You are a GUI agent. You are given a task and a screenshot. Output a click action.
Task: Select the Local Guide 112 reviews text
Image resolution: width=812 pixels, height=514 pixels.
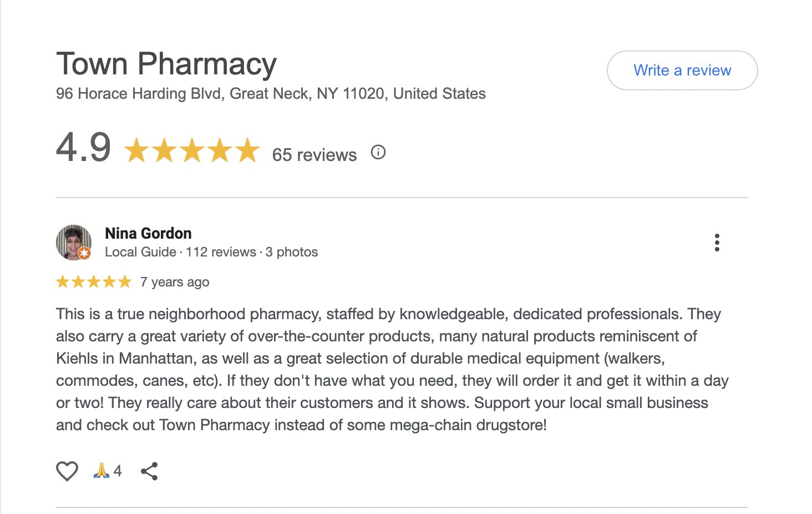coord(180,252)
